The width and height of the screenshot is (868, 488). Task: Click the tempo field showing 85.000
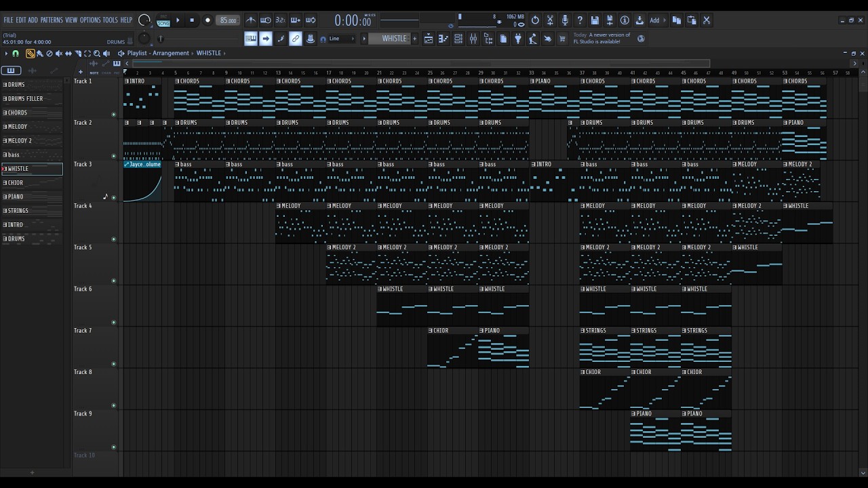(x=229, y=20)
